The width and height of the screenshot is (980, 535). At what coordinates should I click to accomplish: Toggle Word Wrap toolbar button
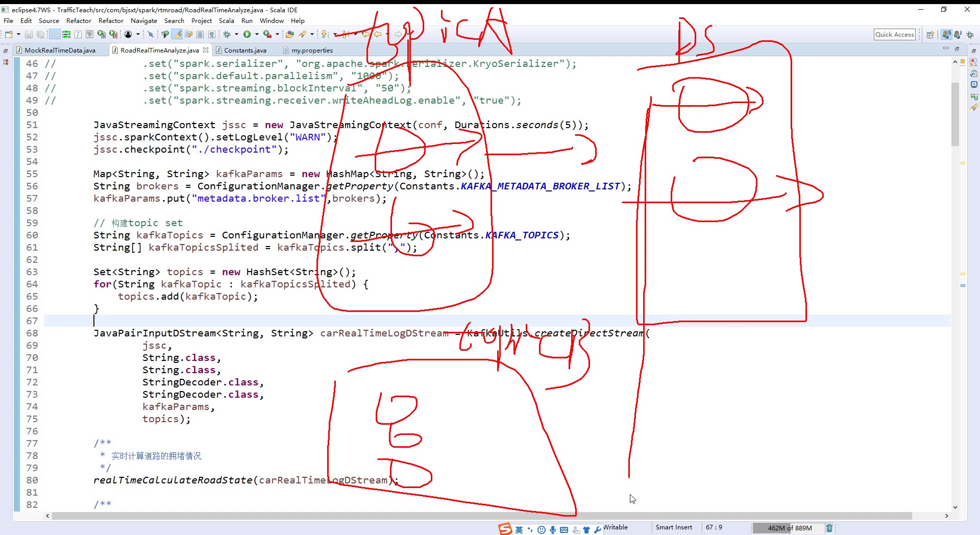[x=188, y=34]
